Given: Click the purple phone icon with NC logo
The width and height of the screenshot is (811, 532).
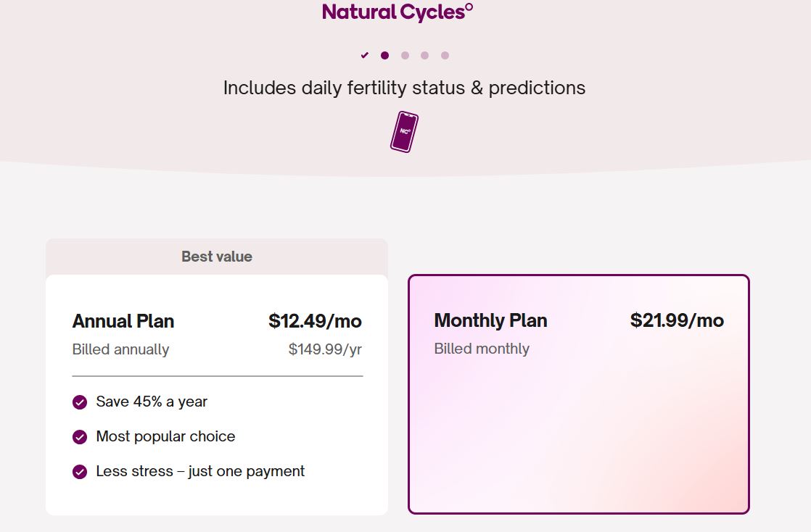Looking at the screenshot, I should [x=405, y=132].
